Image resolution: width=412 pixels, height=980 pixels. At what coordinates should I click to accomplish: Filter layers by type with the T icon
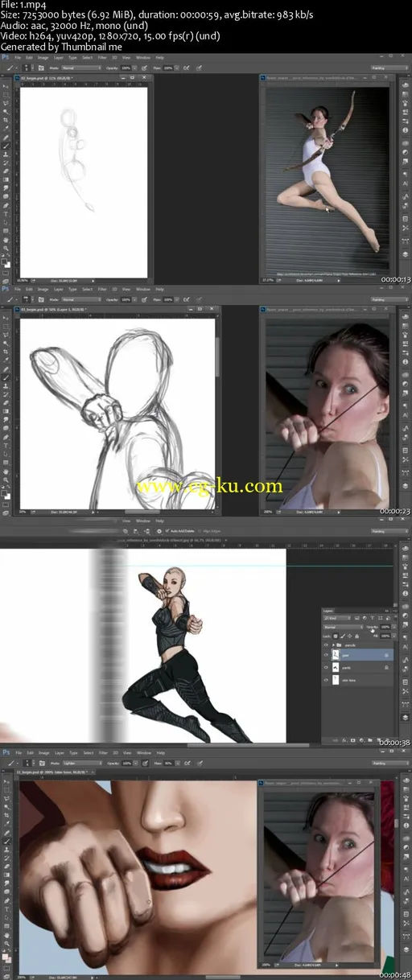click(372, 618)
